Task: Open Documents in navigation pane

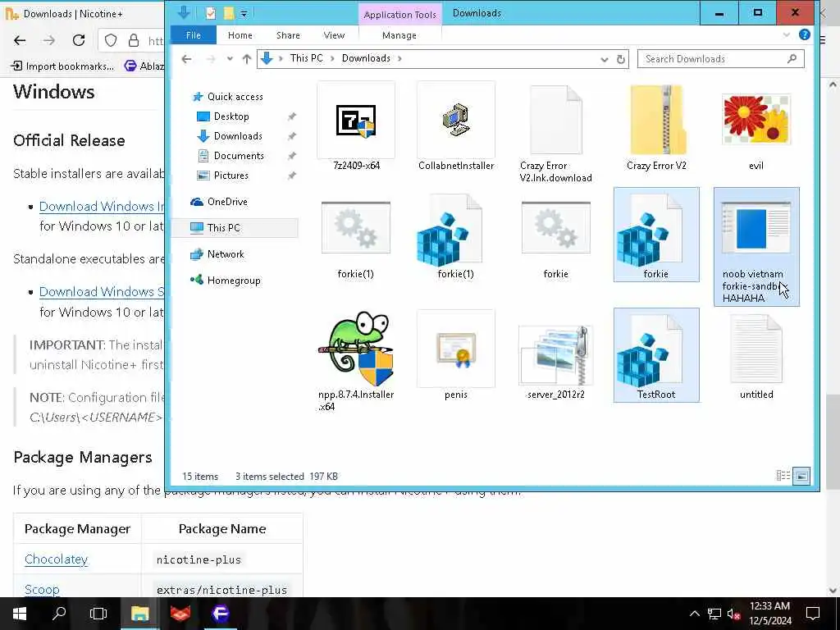Action: (239, 156)
